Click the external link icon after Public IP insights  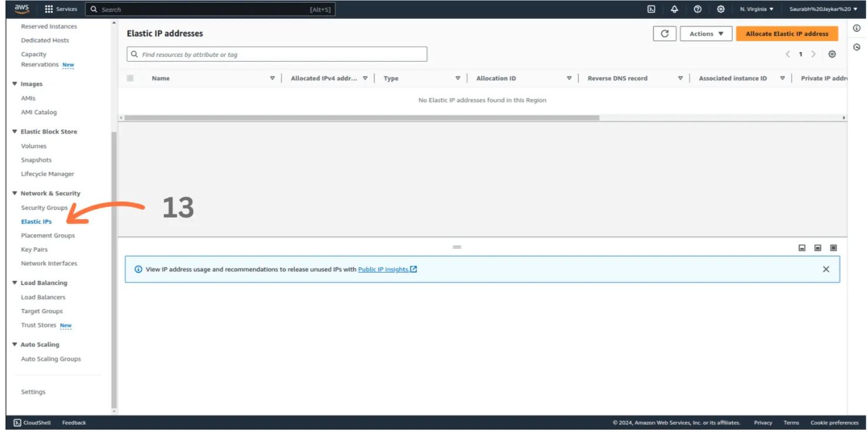[x=414, y=269]
